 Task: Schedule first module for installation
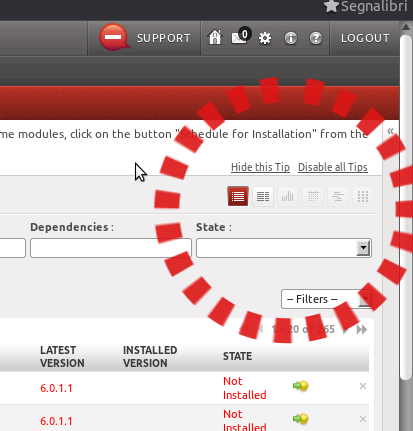click(x=300, y=386)
